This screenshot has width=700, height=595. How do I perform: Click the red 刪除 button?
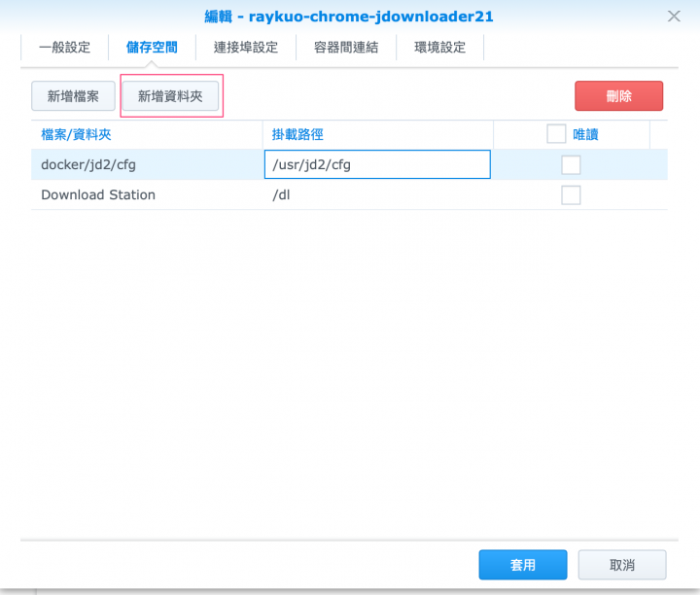point(618,96)
